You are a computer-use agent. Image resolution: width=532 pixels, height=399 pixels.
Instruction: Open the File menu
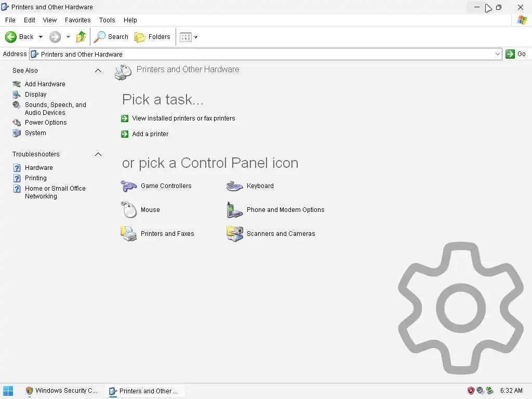point(10,20)
